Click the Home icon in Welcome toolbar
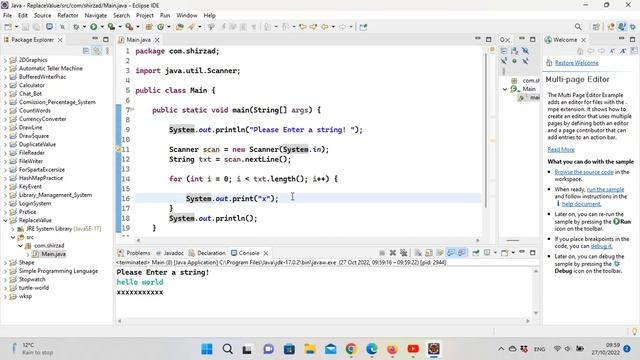This screenshot has height=360, width=640. point(580,51)
